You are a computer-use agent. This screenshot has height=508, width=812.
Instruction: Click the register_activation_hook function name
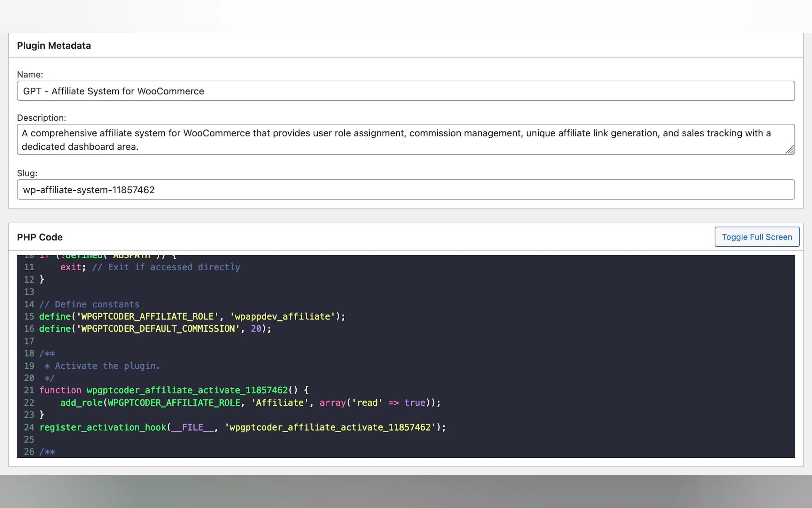tap(103, 427)
